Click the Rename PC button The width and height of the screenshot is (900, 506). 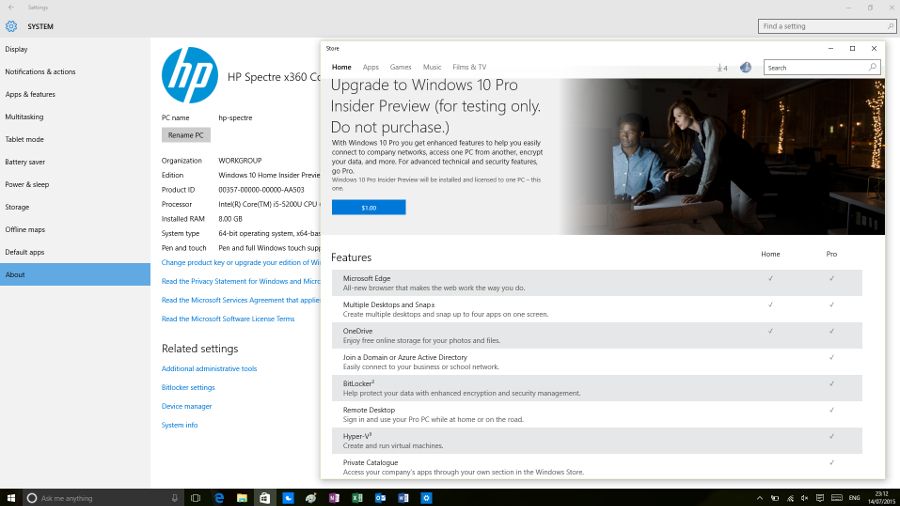(x=186, y=135)
